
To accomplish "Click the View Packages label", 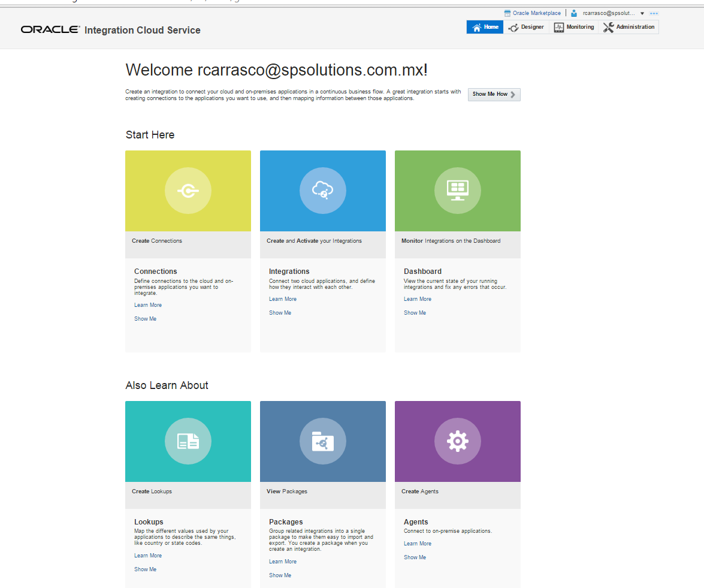I will click(x=287, y=491).
